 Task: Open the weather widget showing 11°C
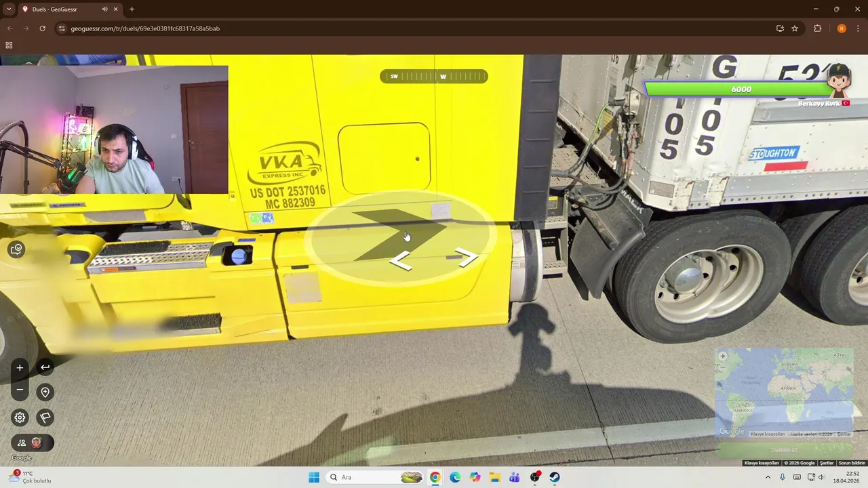(x=31, y=477)
